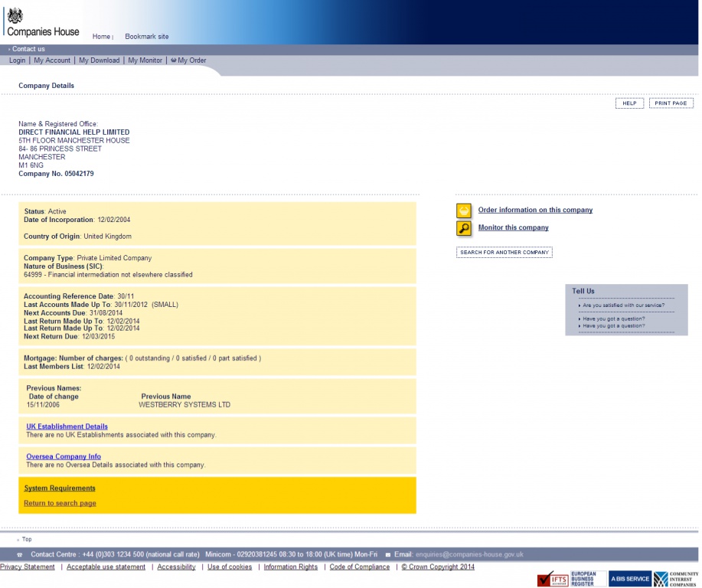Open My Monitor

tap(145, 60)
